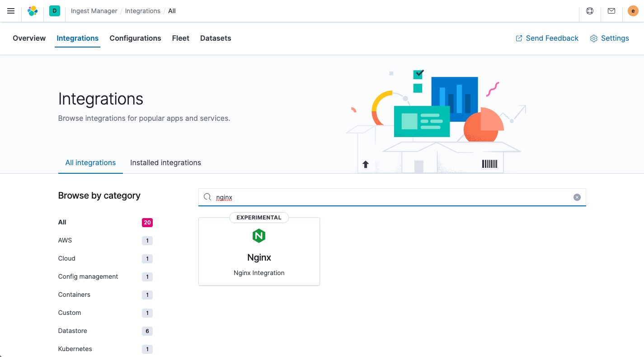Select the Ingest Manager breadcrumb
This screenshot has height=357, width=644.
point(94,10)
